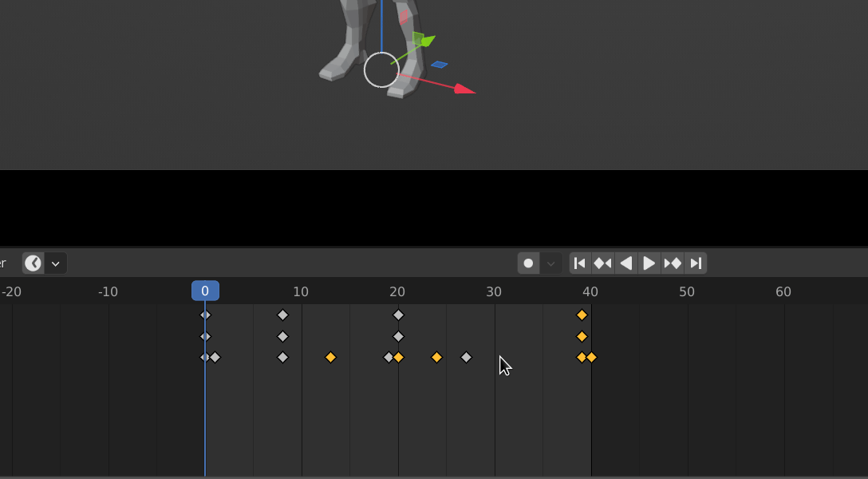Select the third row keyframe at frame 8

pyautogui.click(x=283, y=357)
